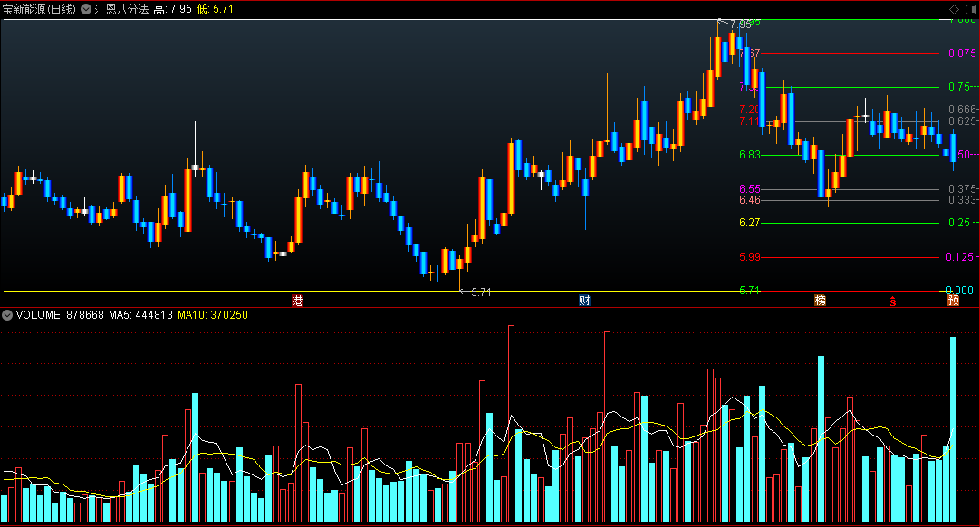
Task: Click the 7.20 price level label
Action: pos(749,110)
